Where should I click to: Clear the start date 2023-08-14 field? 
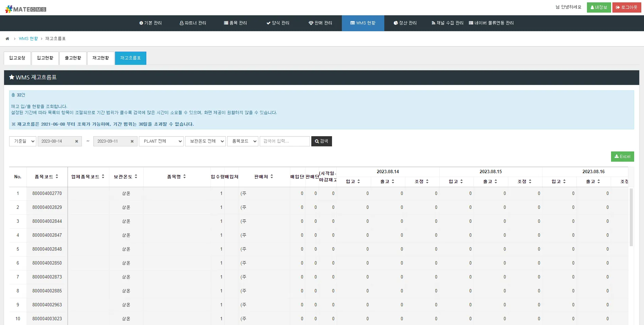click(x=77, y=141)
